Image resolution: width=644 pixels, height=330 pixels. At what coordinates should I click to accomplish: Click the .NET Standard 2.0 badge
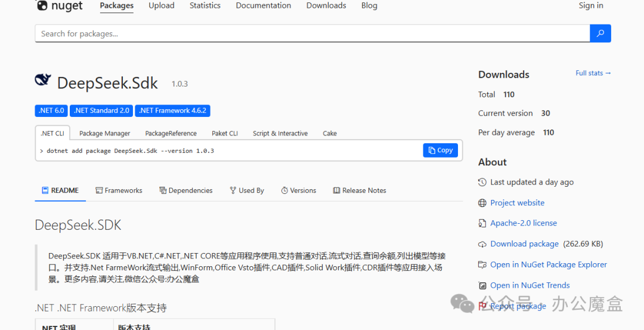[x=101, y=110]
